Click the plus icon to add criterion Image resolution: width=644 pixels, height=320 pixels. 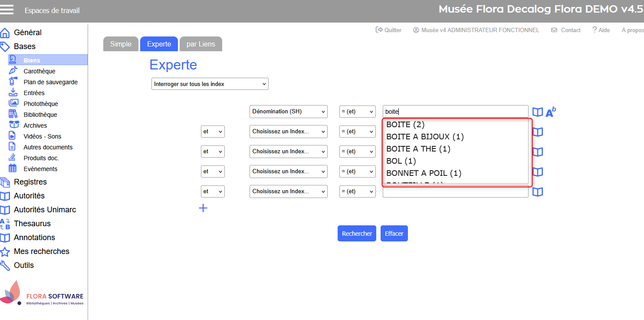tap(203, 208)
